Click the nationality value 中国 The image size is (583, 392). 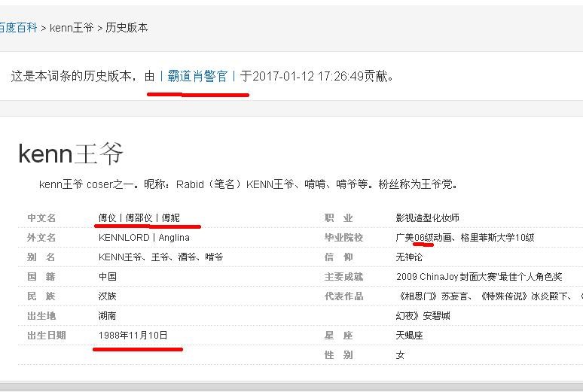(x=108, y=277)
